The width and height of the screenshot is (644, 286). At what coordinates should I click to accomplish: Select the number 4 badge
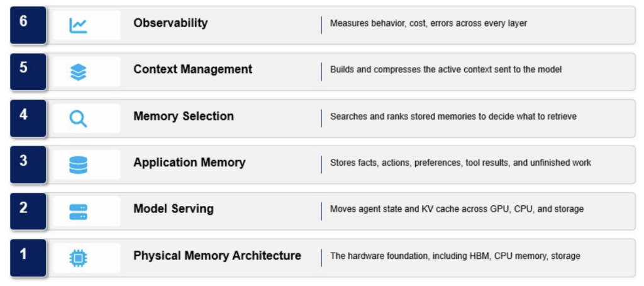coord(28,118)
